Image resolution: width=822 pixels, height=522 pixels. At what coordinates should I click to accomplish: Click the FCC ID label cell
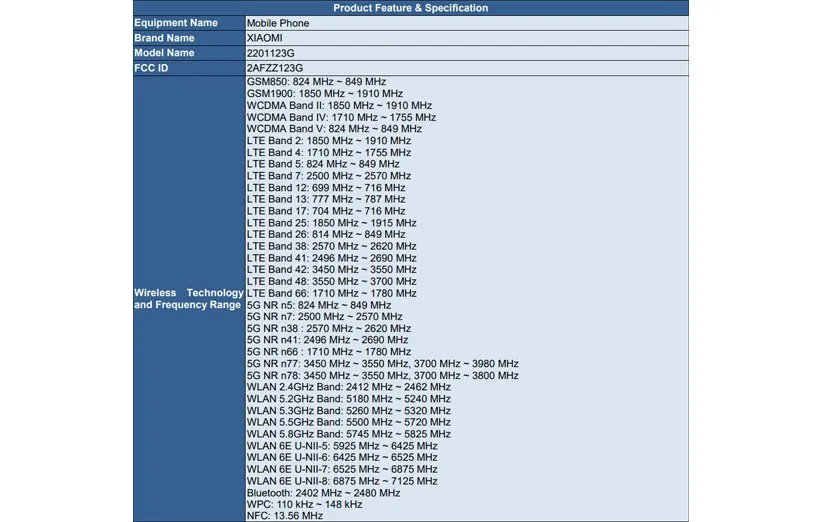coord(152,67)
